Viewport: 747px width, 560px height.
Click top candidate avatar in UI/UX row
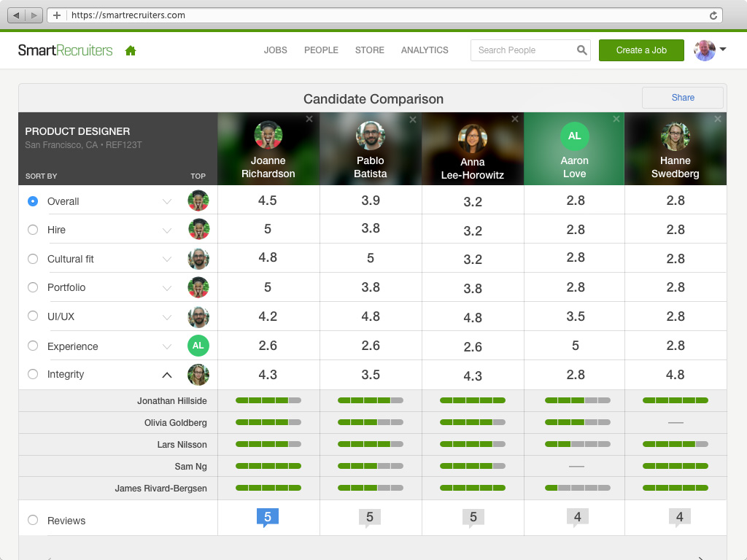tap(198, 317)
